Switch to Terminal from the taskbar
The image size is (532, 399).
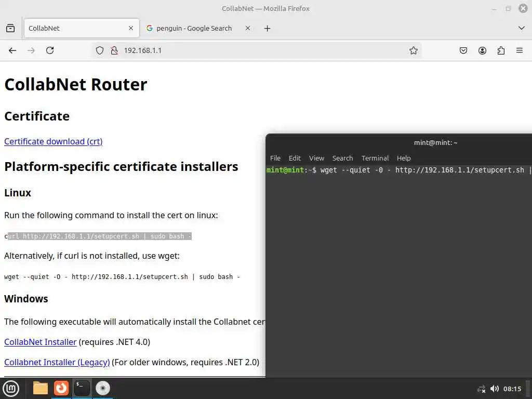(82, 388)
